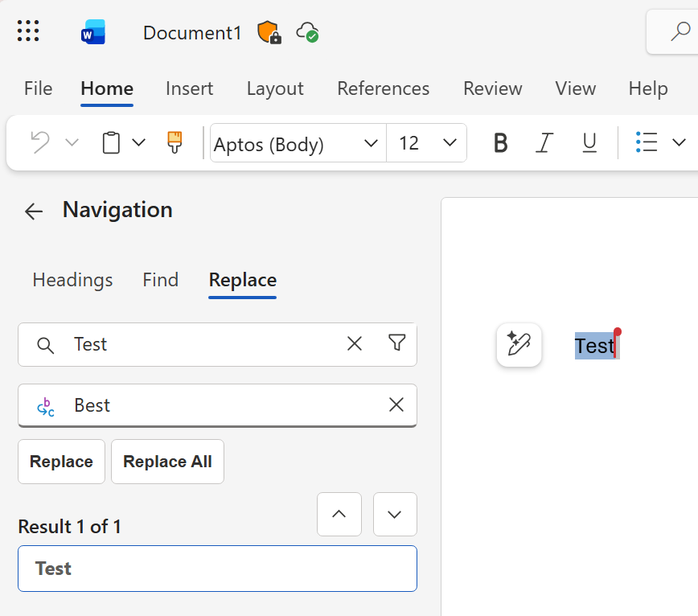Click the replace-with icon beside Best
This screenshot has width=698, height=616.
[x=45, y=407]
